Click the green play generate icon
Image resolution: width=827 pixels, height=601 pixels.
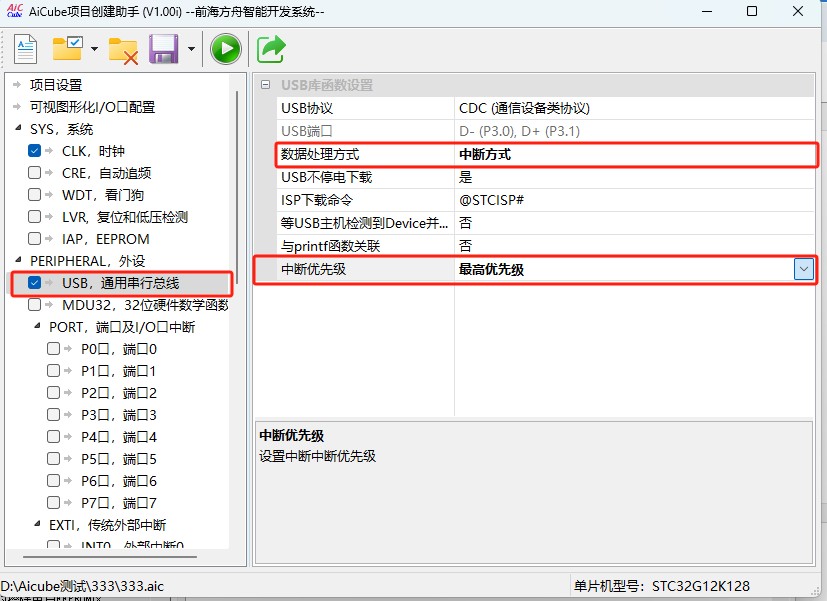coord(226,49)
